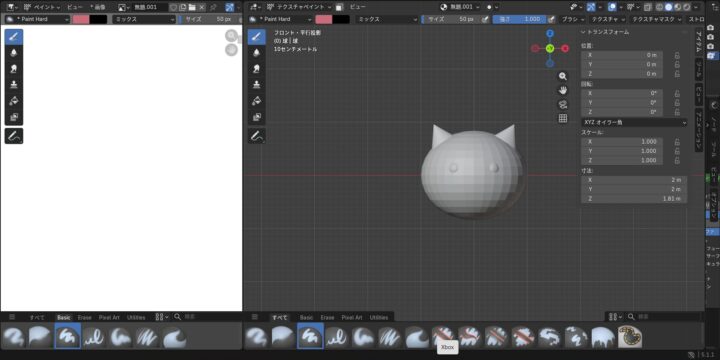720x360 pixels.
Task: Select the Annotate tool in the image editor
Action: (14, 136)
